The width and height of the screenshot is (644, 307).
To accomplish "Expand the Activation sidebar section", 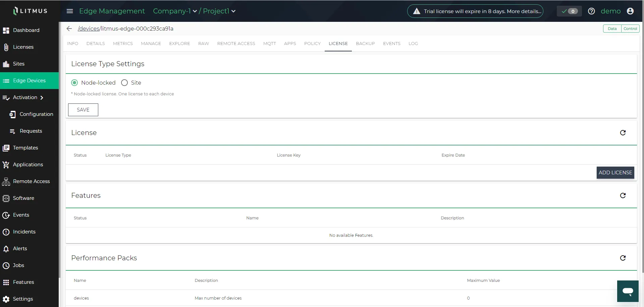I will (29, 97).
